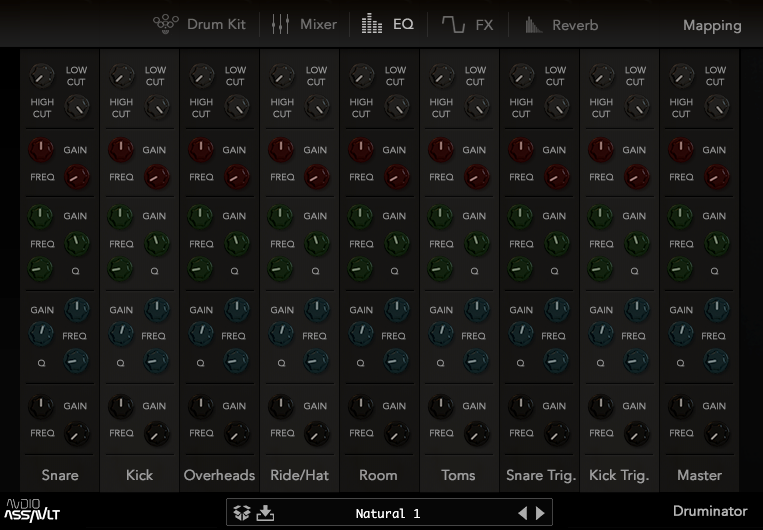Click the Druminator title text

[x=710, y=511]
